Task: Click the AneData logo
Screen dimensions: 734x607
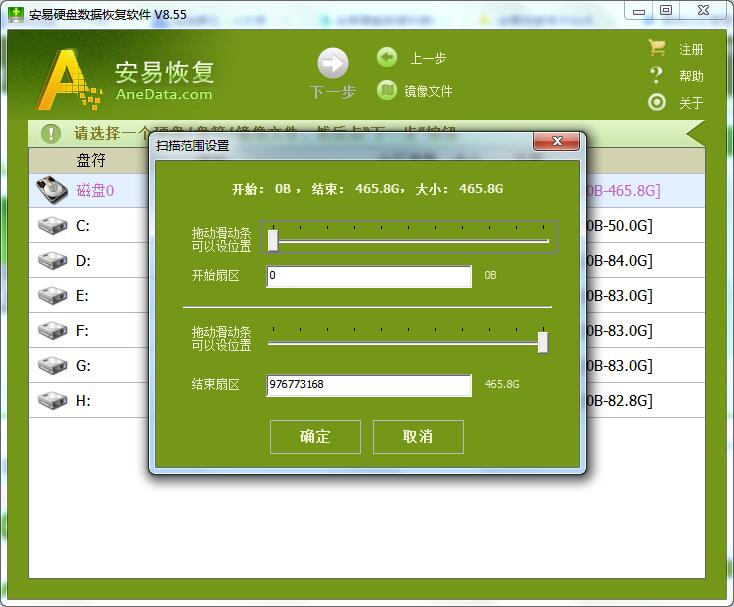Action: pos(125,80)
